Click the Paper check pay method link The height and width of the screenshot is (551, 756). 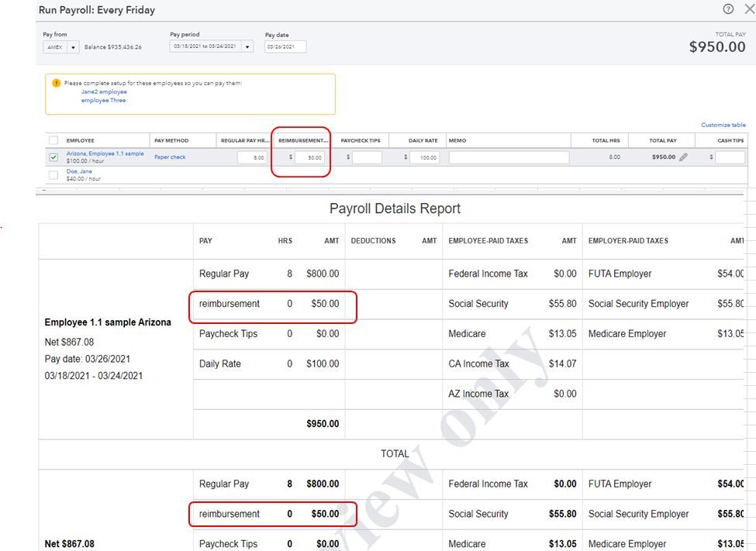pos(170,157)
